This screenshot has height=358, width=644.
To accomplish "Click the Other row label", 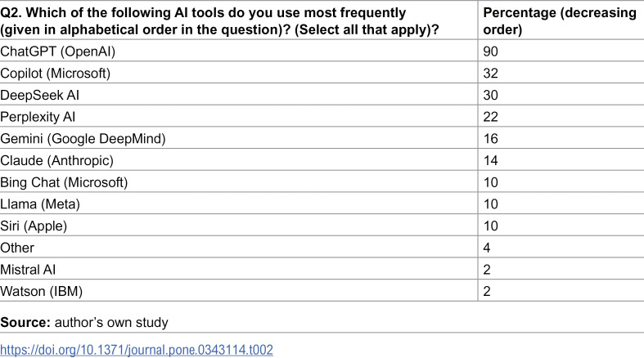I will point(17,248).
